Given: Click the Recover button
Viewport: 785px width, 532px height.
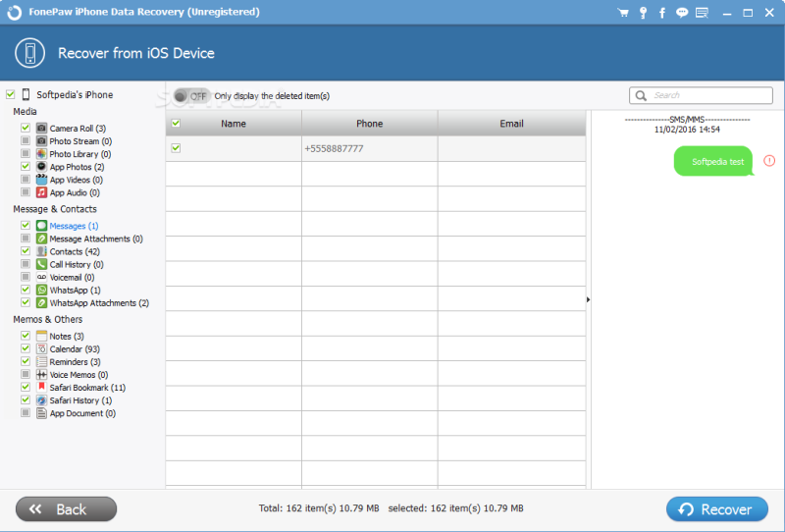Looking at the screenshot, I should tap(717, 509).
